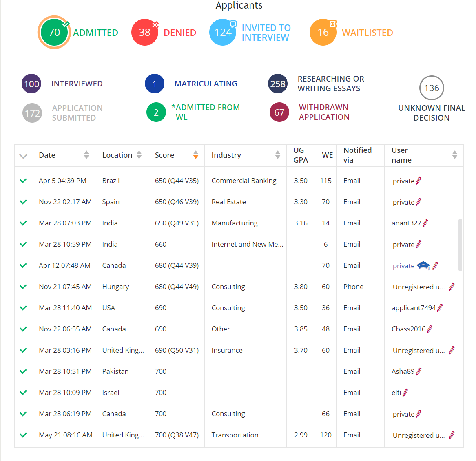Filter by Invited to Interview 124
The image size is (476, 461).
223,32
